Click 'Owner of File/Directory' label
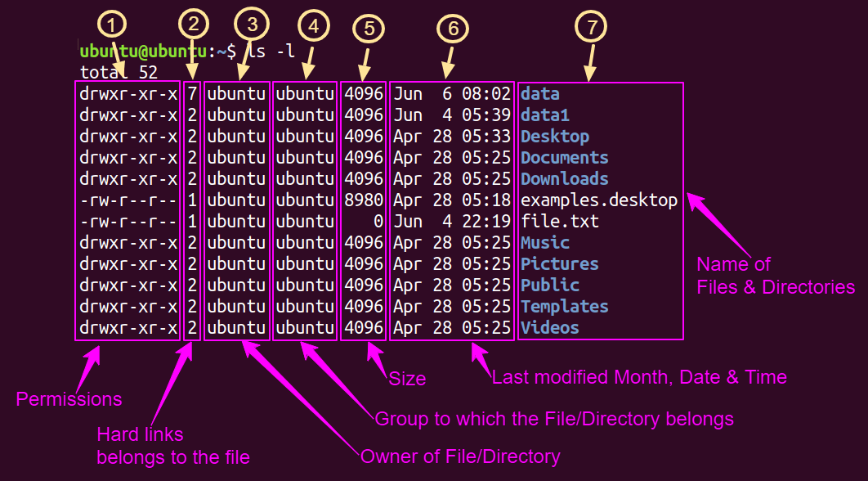Screen dimensions: 868x481 point(460,456)
